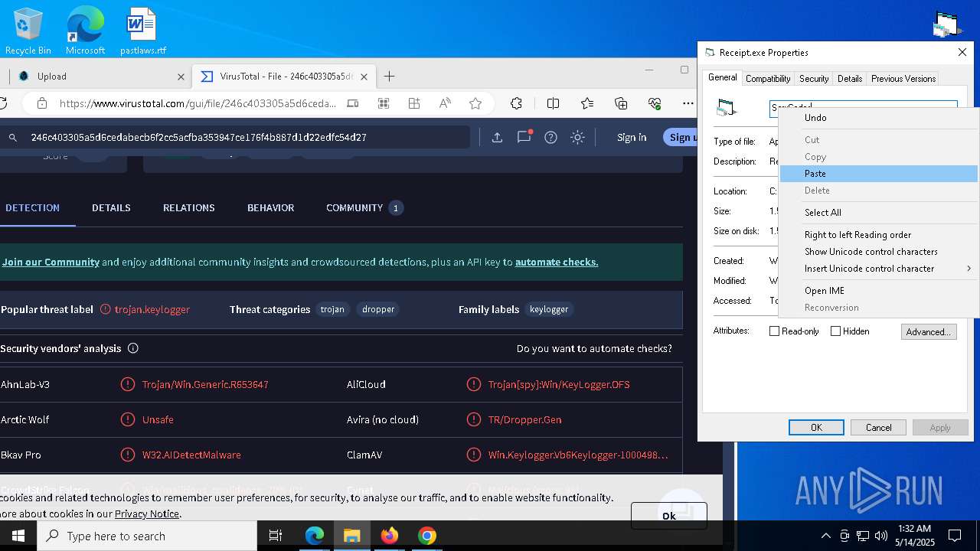
Task: Launch Firefox from taskbar
Action: 390,536
